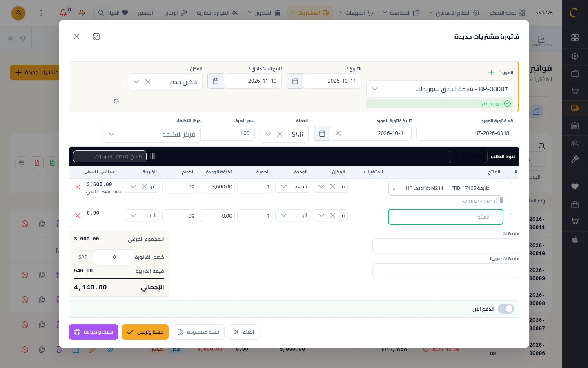Open the مركز التكلفة cost center dropdown
Viewport: 588px width, 368px height.
point(152,134)
